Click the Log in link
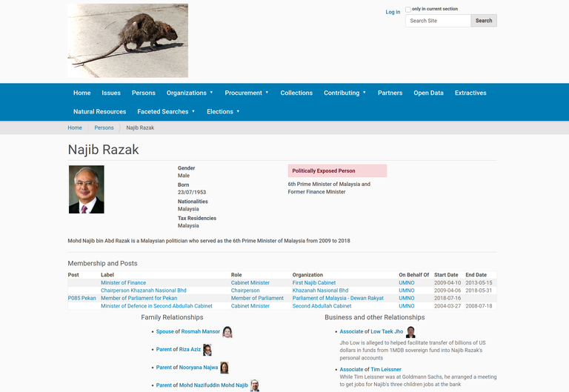 tap(393, 12)
